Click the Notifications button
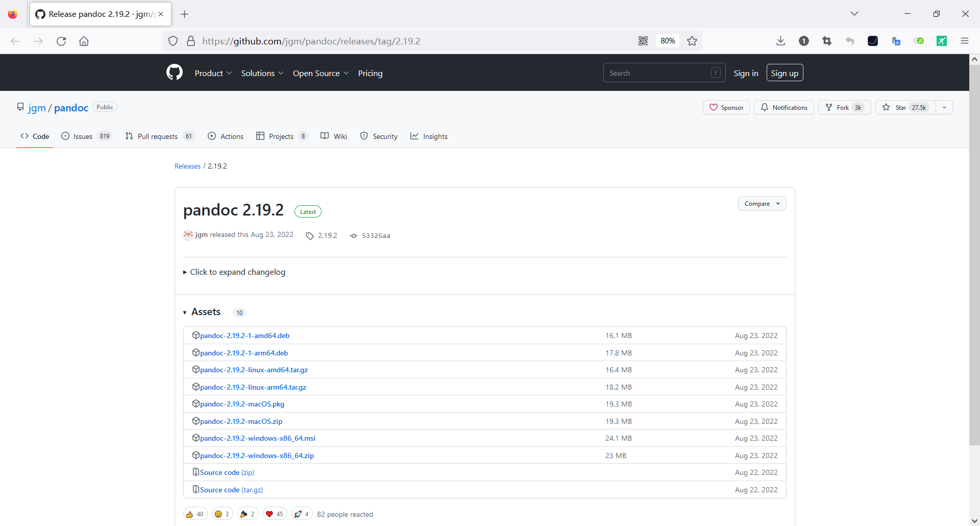Image resolution: width=980 pixels, height=526 pixels. click(784, 108)
